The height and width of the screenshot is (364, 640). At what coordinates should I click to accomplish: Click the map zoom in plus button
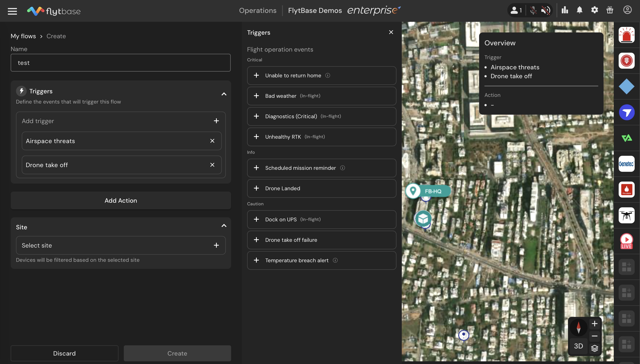[x=594, y=324]
